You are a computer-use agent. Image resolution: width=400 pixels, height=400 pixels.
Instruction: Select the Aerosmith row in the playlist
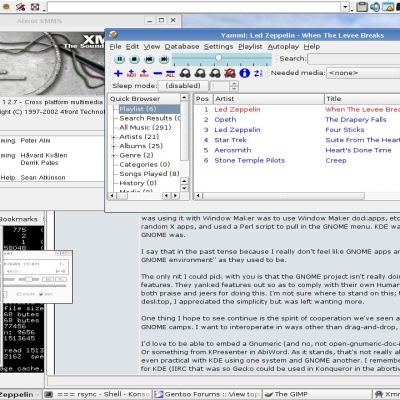tap(297, 150)
